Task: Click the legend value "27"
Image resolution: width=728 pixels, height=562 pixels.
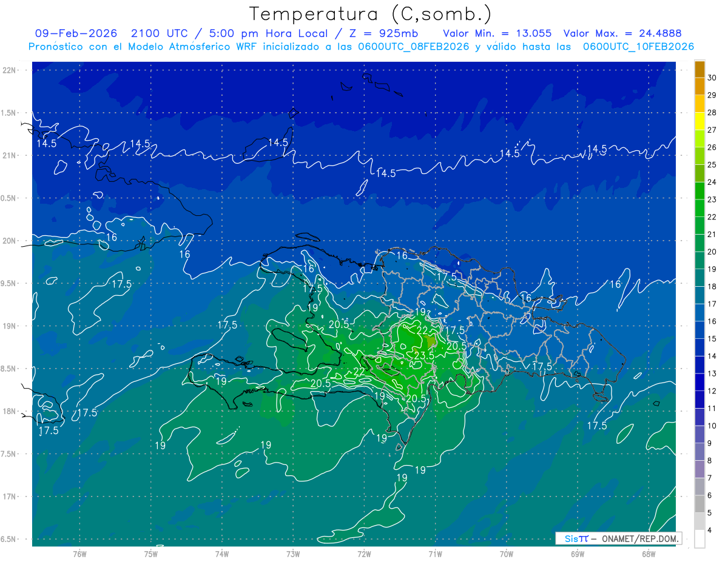Action: [x=712, y=130]
